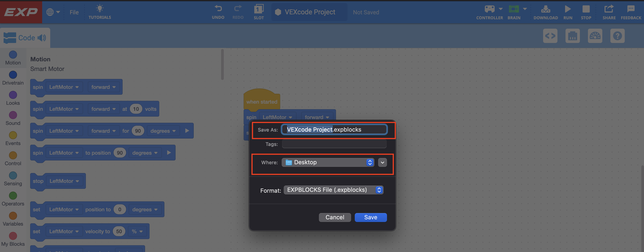This screenshot has width=644, height=252.
Task: Click the Save As filename field
Action: (x=334, y=130)
